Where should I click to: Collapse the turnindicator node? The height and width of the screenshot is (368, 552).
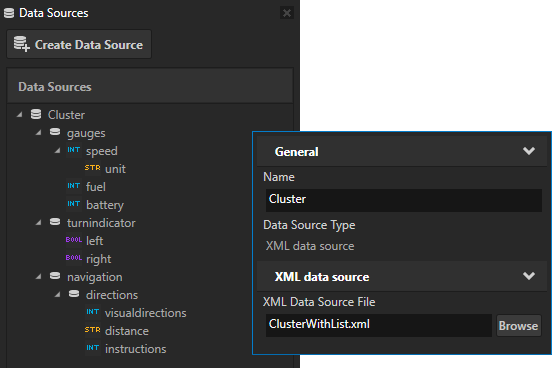pos(39,223)
